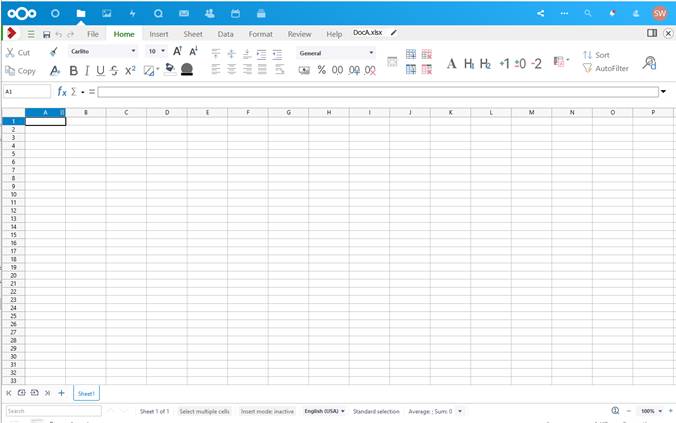Apply percent number format
This screenshot has height=423, width=676.
pos(322,70)
